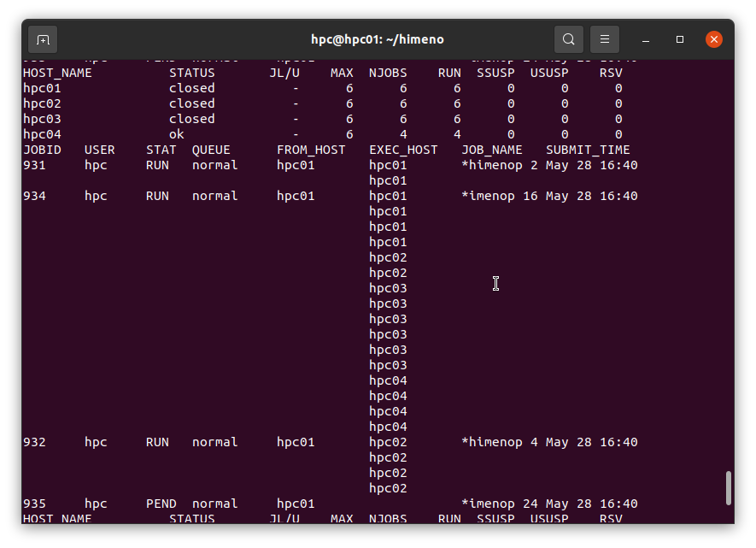756x548 pixels.
Task: Select host name hpc01 in host table
Action: pos(42,88)
